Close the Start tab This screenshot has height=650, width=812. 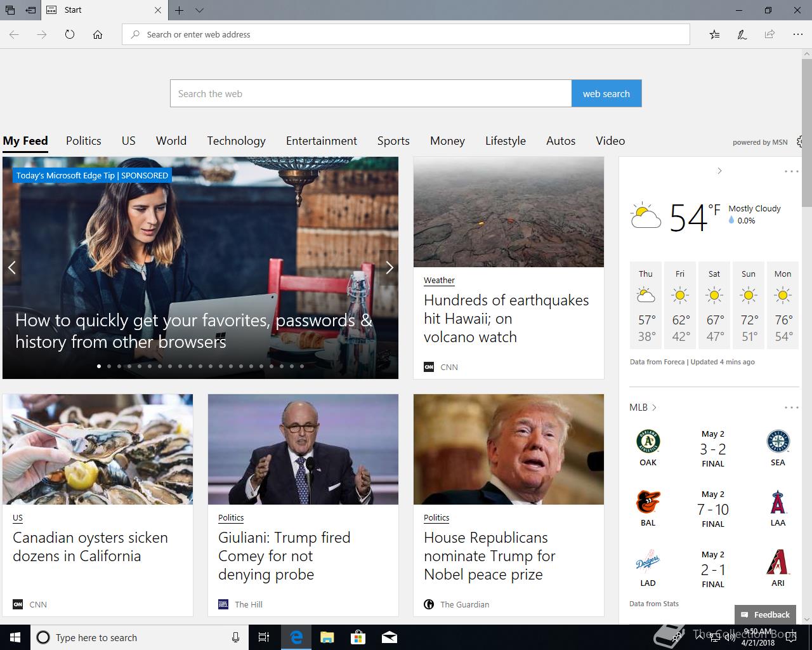(158, 10)
